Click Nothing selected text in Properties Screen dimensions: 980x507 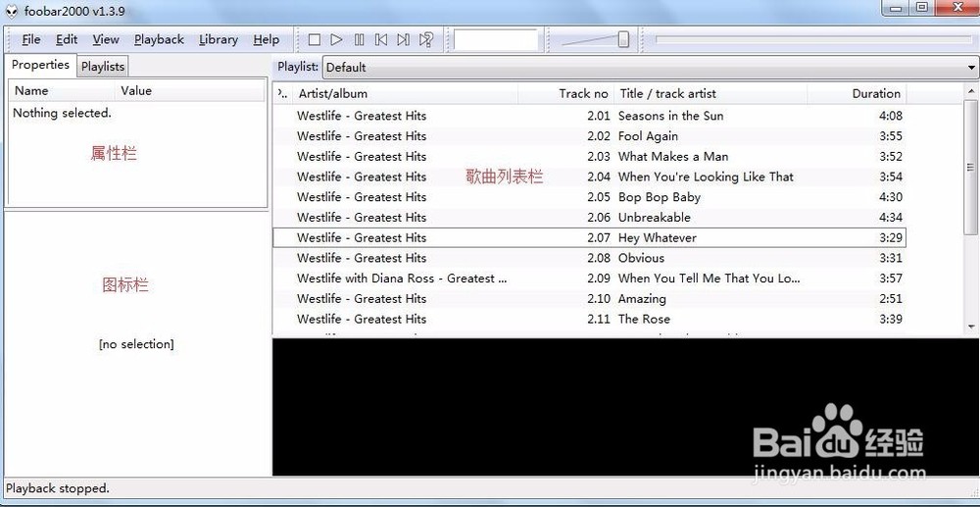(x=62, y=113)
